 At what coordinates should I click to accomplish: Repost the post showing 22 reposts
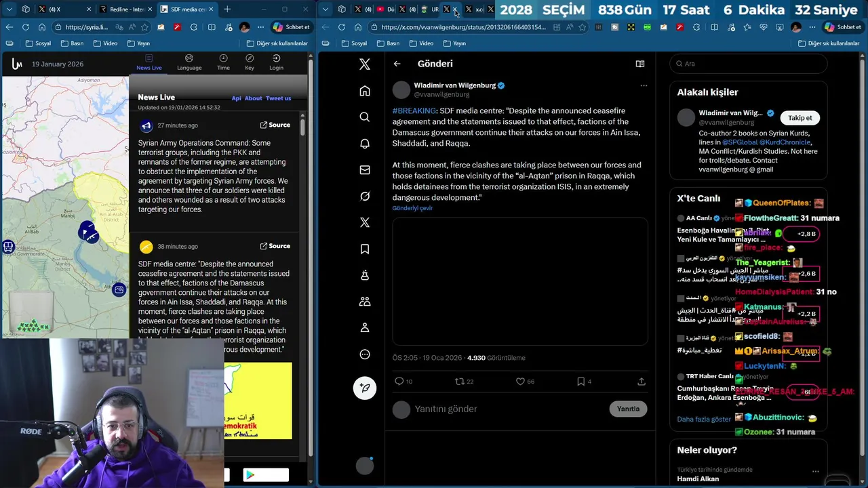click(464, 382)
